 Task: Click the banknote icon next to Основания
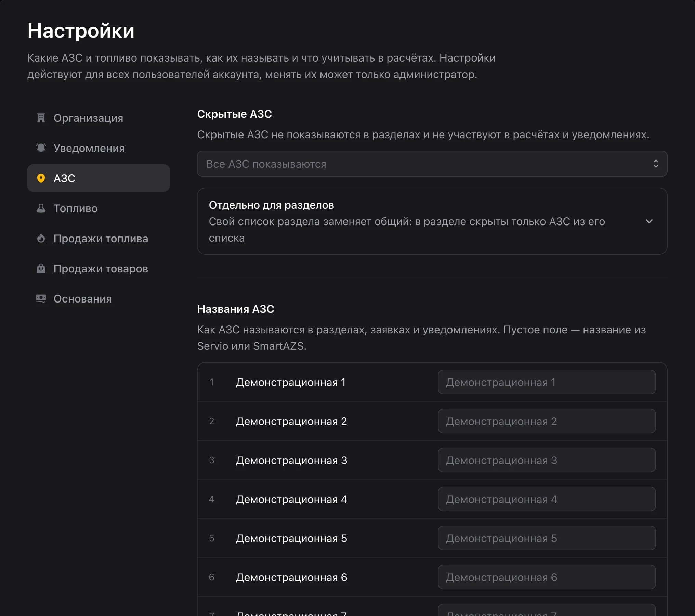pyautogui.click(x=41, y=299)
